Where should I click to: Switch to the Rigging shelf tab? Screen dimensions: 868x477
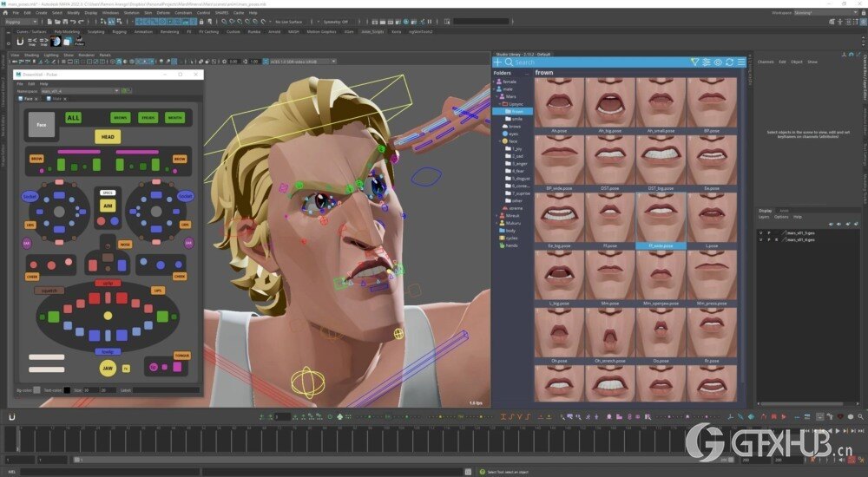pos(119,31)
